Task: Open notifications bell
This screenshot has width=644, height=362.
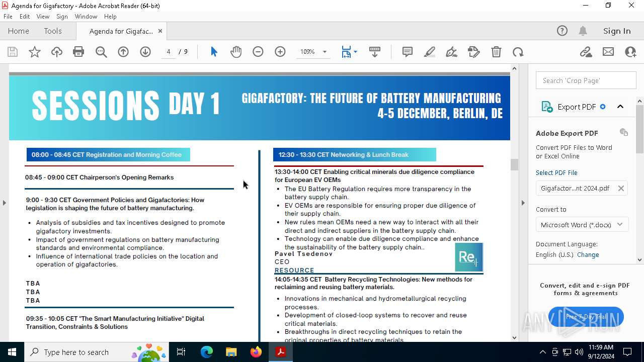Action: [x=583, y=31]
